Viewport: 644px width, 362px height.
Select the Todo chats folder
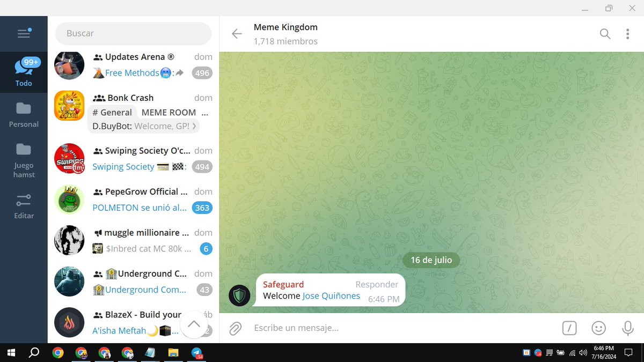(24, 72)
